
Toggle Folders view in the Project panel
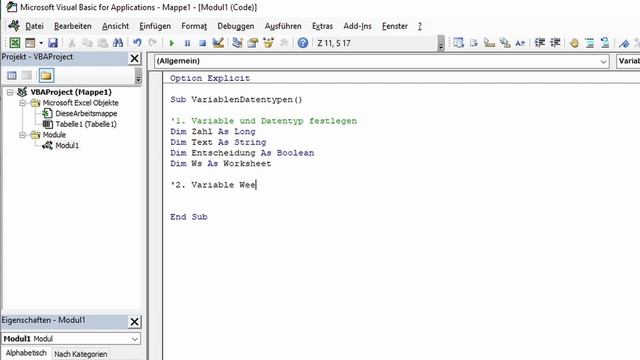(x=46, y=76)
